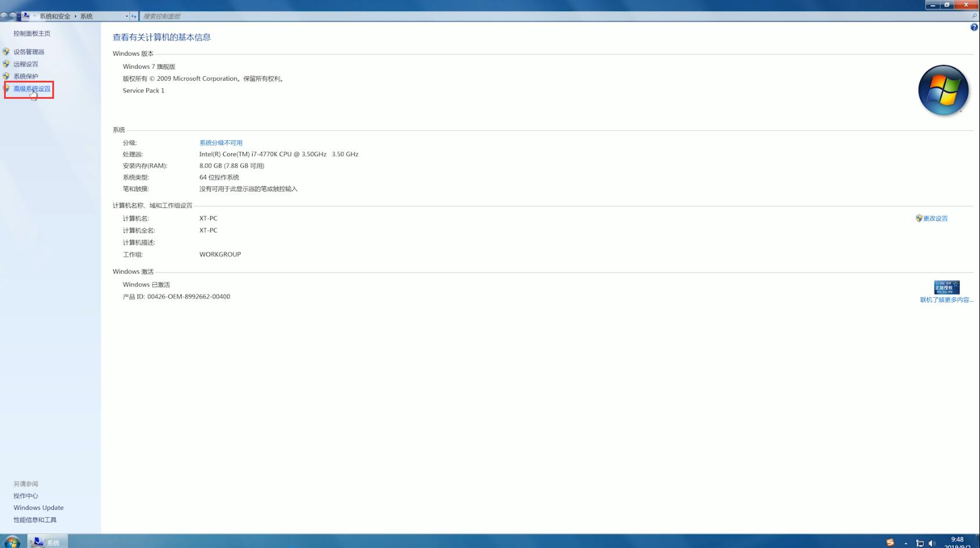Click the text 8.00 GB (7.88 GB 可用)
This screenshot has height=548, width=980.
232,166
